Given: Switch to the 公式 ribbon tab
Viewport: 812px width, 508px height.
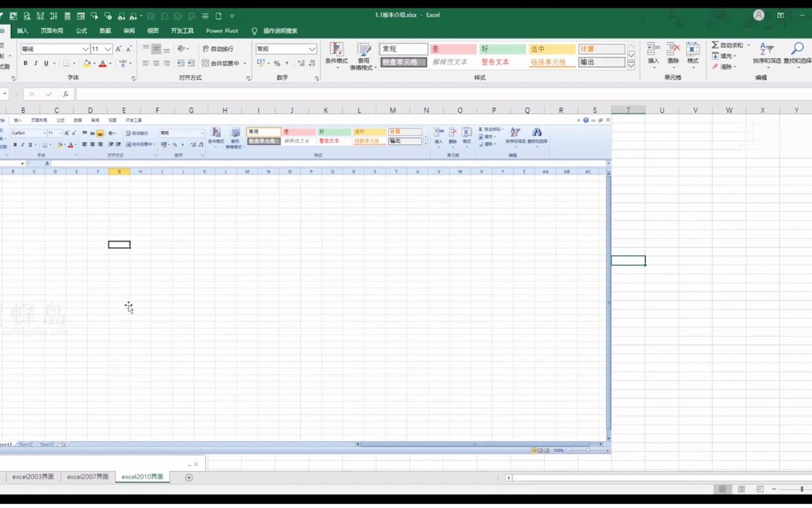Looking at the screenshot, I should tap(81, 31).
